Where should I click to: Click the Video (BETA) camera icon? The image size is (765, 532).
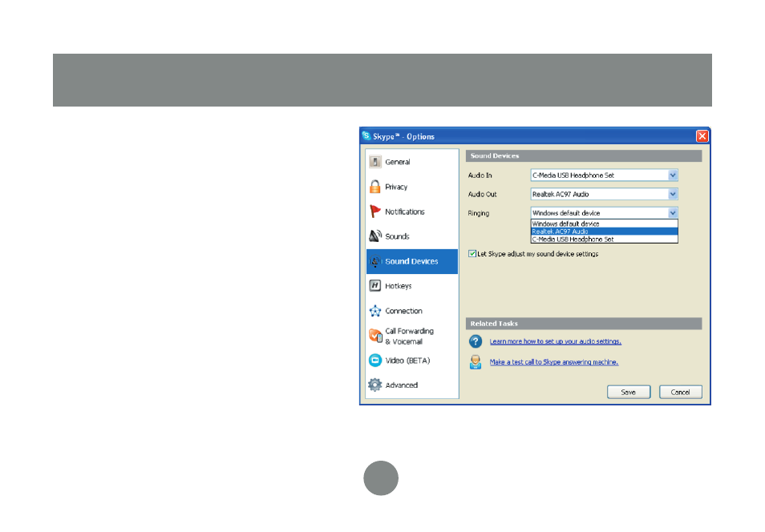(x=374, y=361)
